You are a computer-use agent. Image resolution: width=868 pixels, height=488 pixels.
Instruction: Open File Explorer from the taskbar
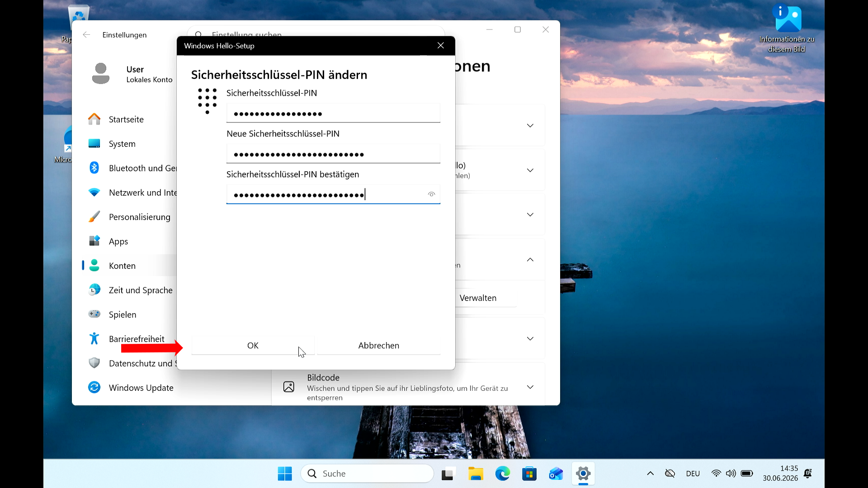pos(476,474)
